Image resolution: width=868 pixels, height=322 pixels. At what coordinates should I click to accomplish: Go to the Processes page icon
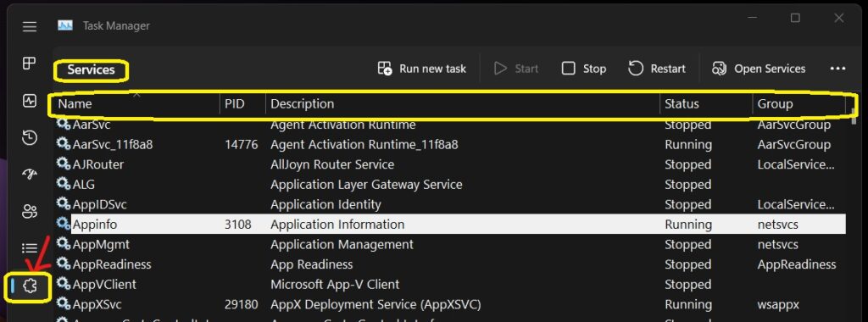(30, 63)
